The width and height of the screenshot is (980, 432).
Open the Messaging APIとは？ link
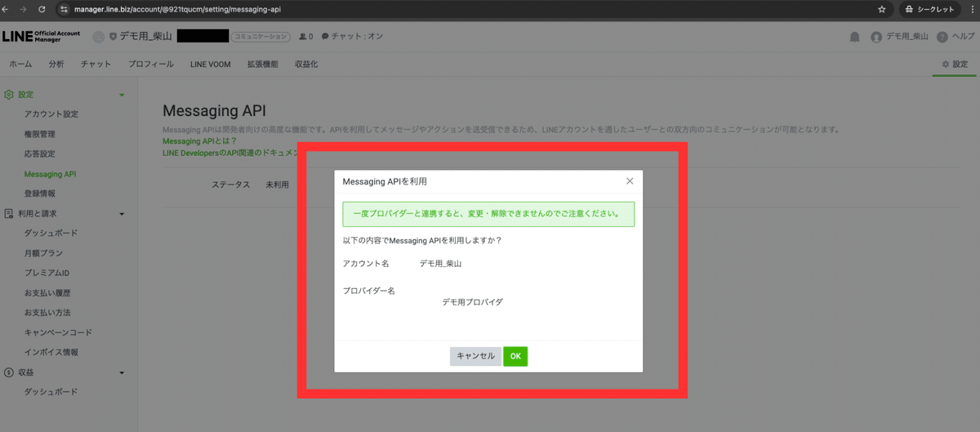(200, 141)
